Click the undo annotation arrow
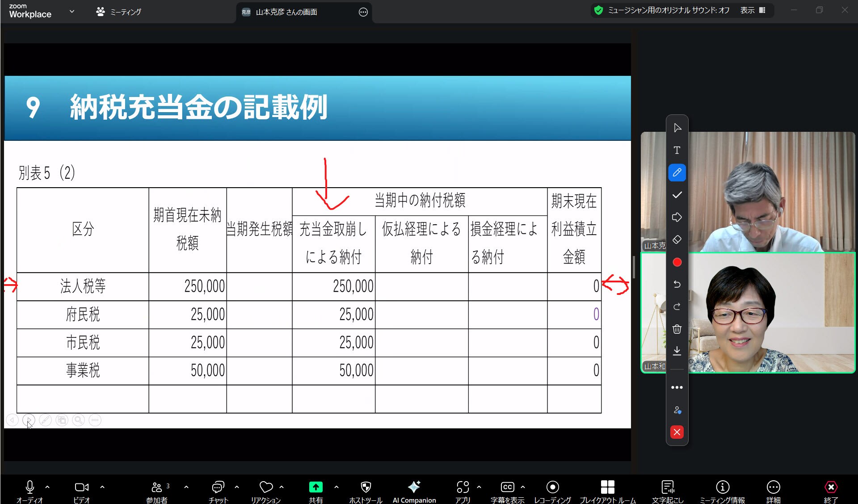 click(677, 284)
